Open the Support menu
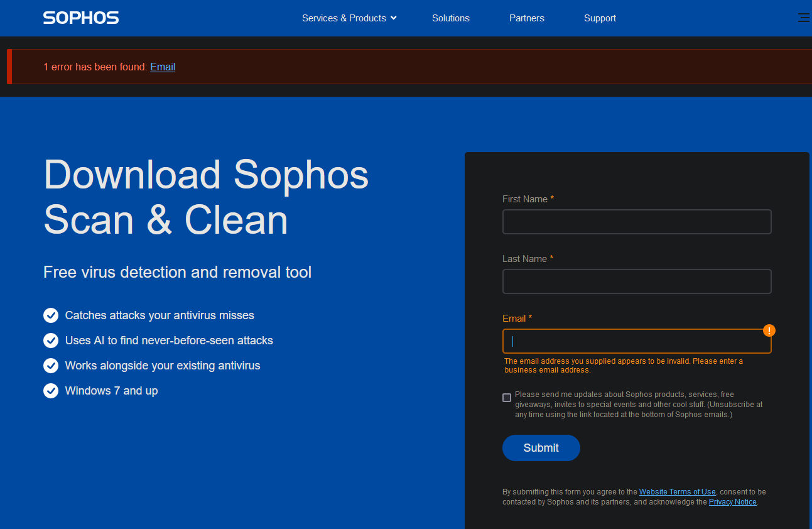 [x=600, y=18]
